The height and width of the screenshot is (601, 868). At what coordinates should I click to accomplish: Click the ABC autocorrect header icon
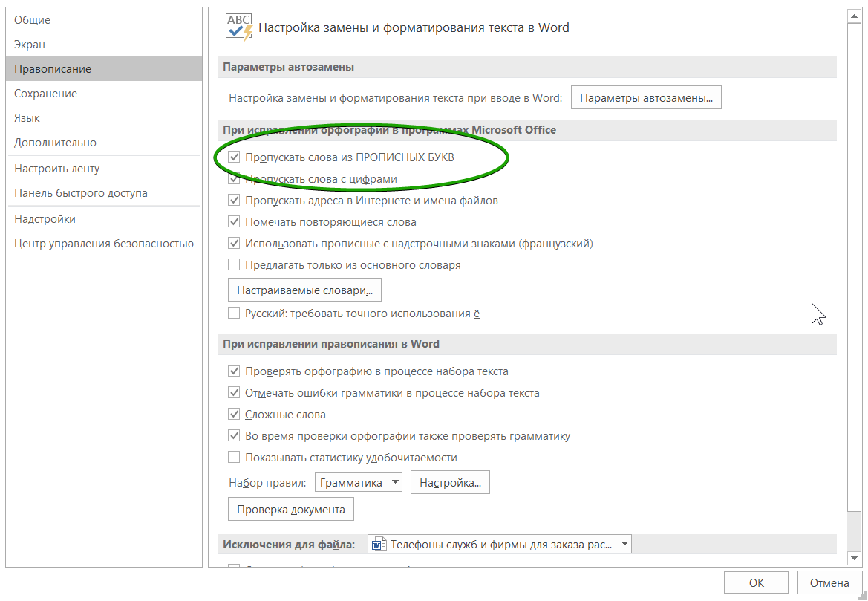(239, 27)
